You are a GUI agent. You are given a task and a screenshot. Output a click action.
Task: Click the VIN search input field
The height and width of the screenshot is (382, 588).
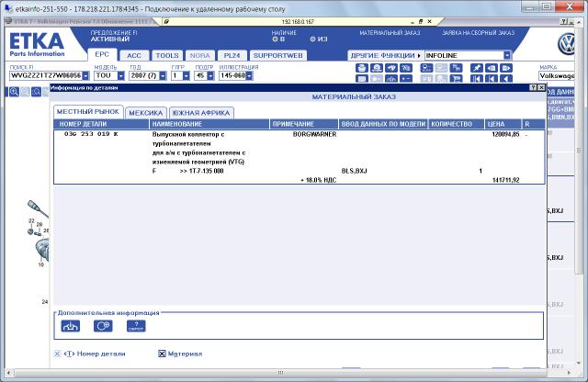(x=45, y=75)
